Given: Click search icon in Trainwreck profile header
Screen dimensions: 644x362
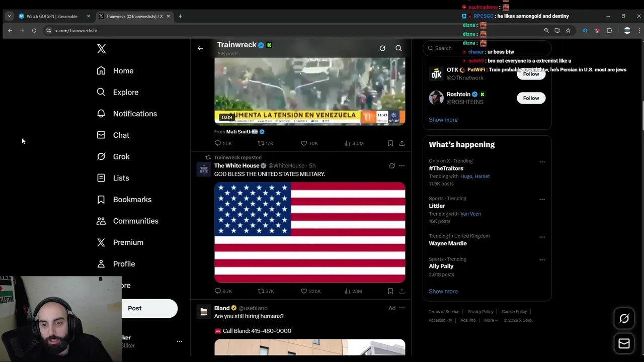Looking at the screenshot, I should [x=398, y=48].
